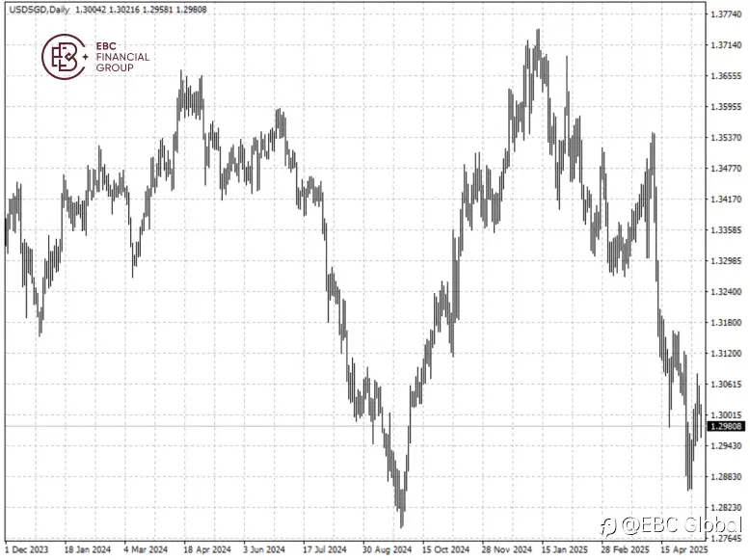The height and width of the screenshot is (560, 750).
Task: Click the OHLC values 1.30042 1.30216 text
Action: click(107, 10)
